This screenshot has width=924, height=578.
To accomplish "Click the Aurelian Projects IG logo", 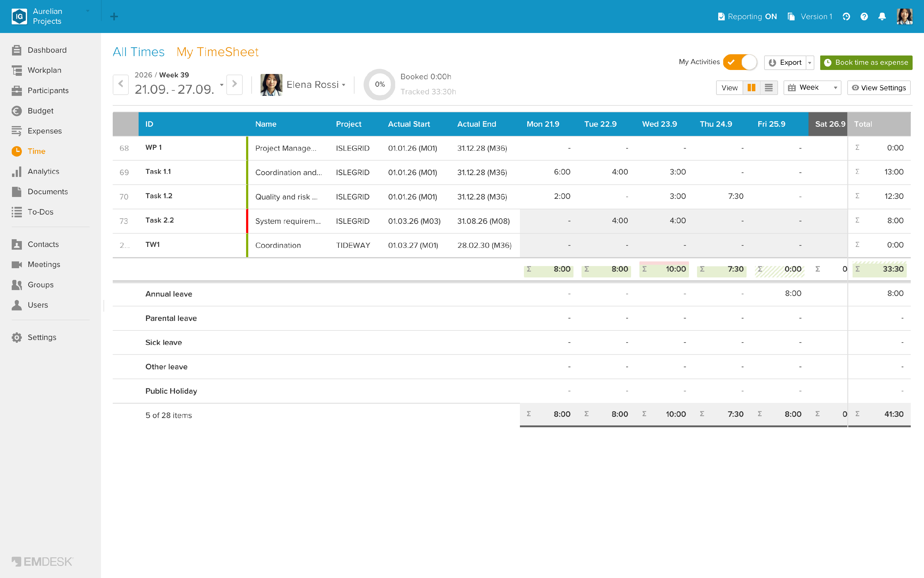I will [19, 16].
